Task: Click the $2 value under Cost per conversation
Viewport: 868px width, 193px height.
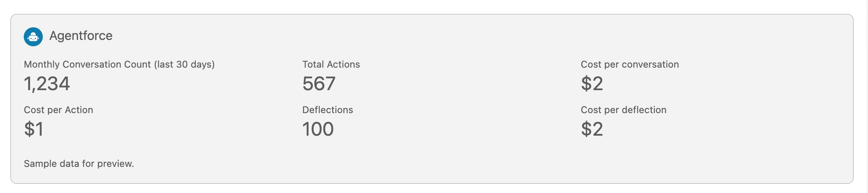Action: point(592,84)
